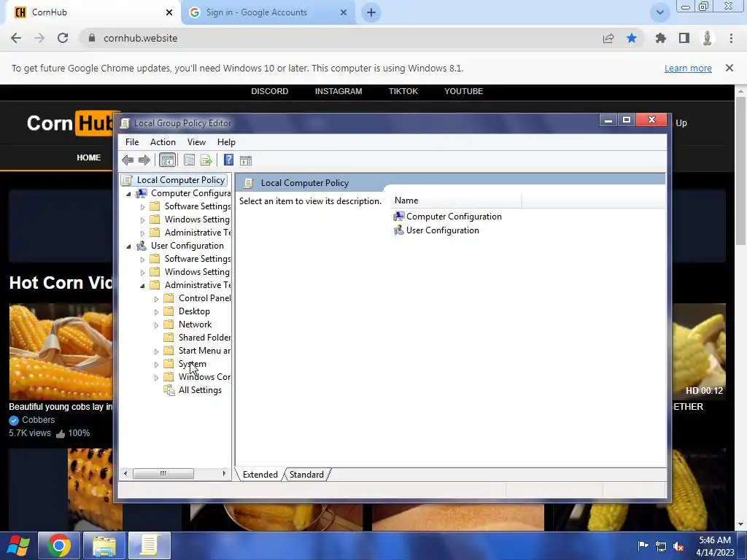Click the Name column header
The image size is (747, 560).
tap(457, 201)
